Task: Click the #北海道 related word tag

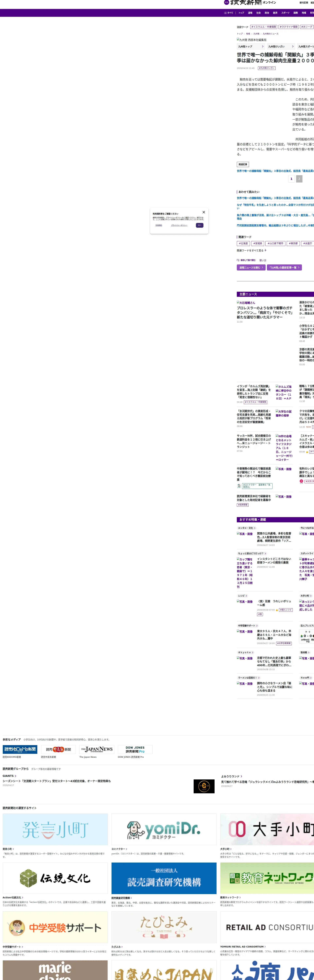Action: tap(243, 244)
